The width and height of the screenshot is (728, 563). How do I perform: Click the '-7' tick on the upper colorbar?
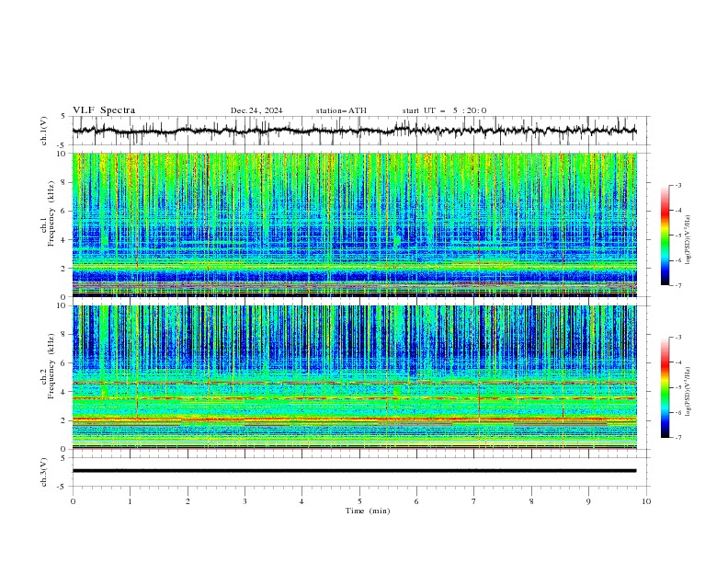[678, 285]
